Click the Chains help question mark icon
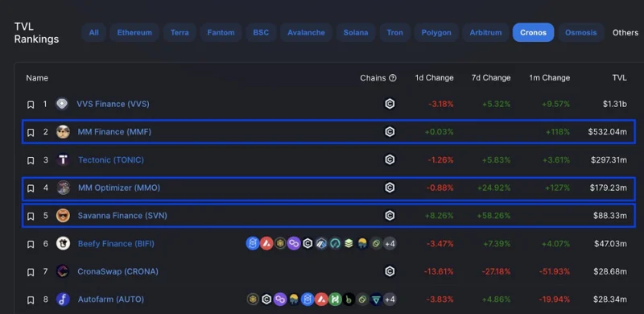Viewport: 644px width, 314px height. 393,77
